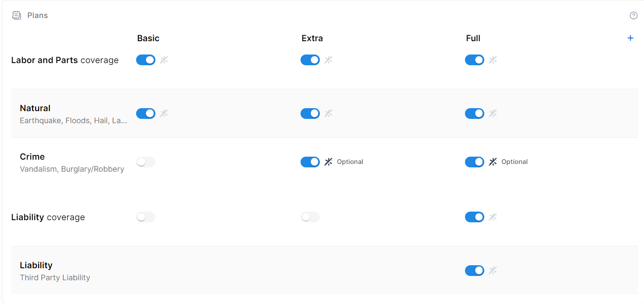Click wand icon beside Natural toggle in Extra plan
The height and width of the screenshot is (303, 644).
tap(328, 113)
